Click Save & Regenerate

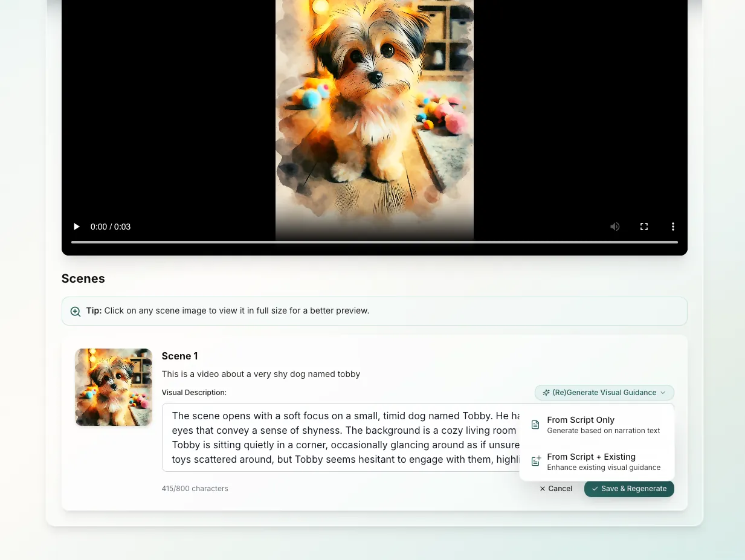click(x=629, y=489)
